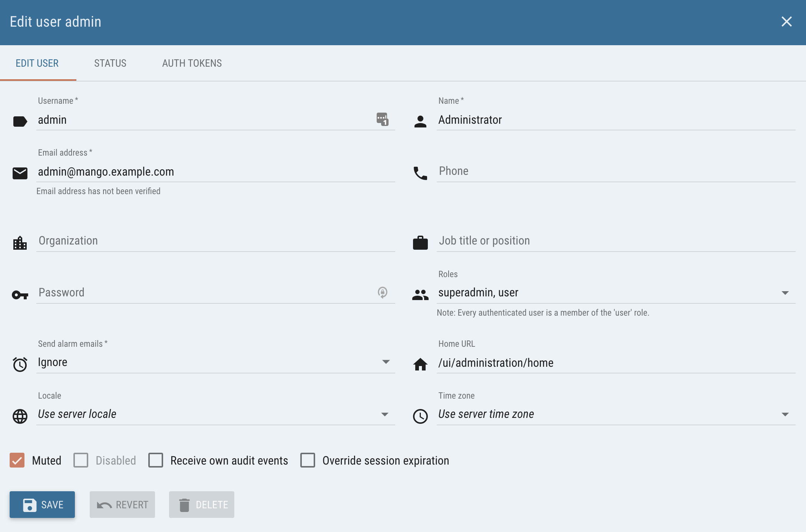Image resolution: width=806 pixels, height=532 pixels.
Task: Toggle the Muted checkbox on
Action: point(17,460)
